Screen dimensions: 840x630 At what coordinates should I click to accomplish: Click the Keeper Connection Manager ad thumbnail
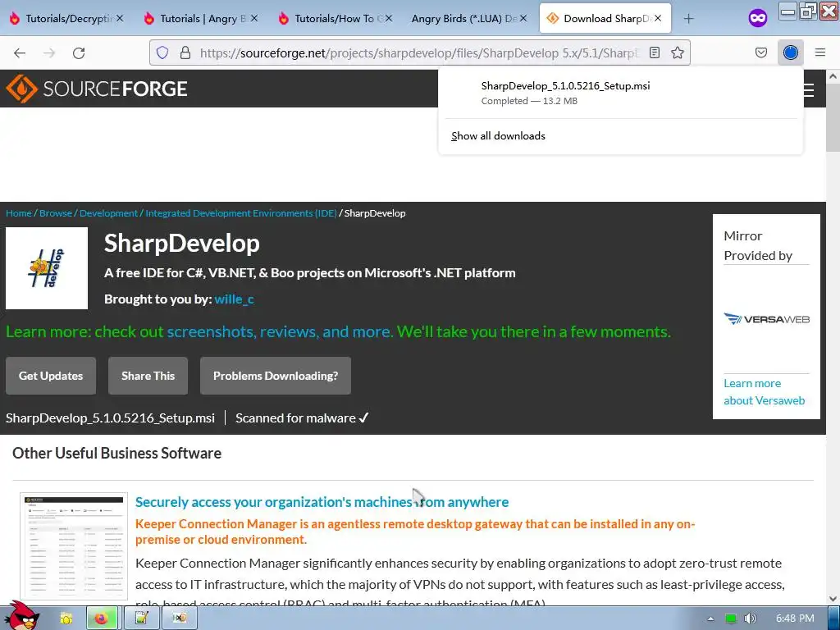(x=74, y=546)
